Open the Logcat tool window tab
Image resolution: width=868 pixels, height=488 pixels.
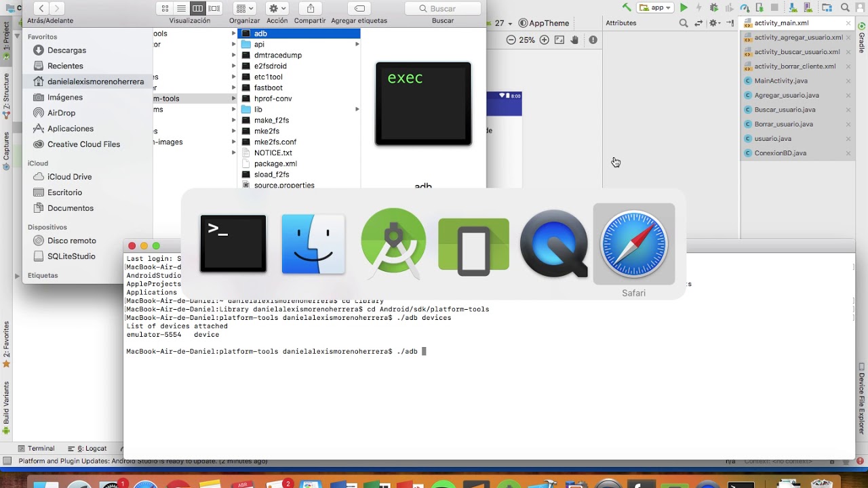87,449
